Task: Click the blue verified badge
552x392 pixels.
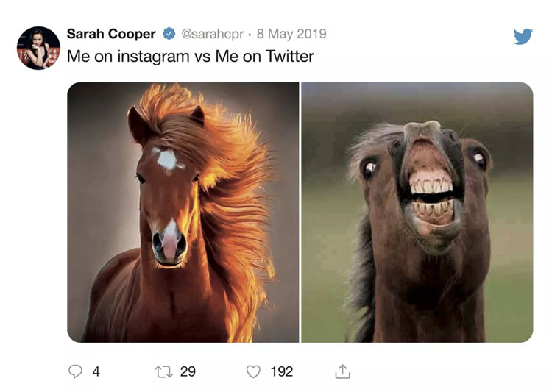Action: 169,34
